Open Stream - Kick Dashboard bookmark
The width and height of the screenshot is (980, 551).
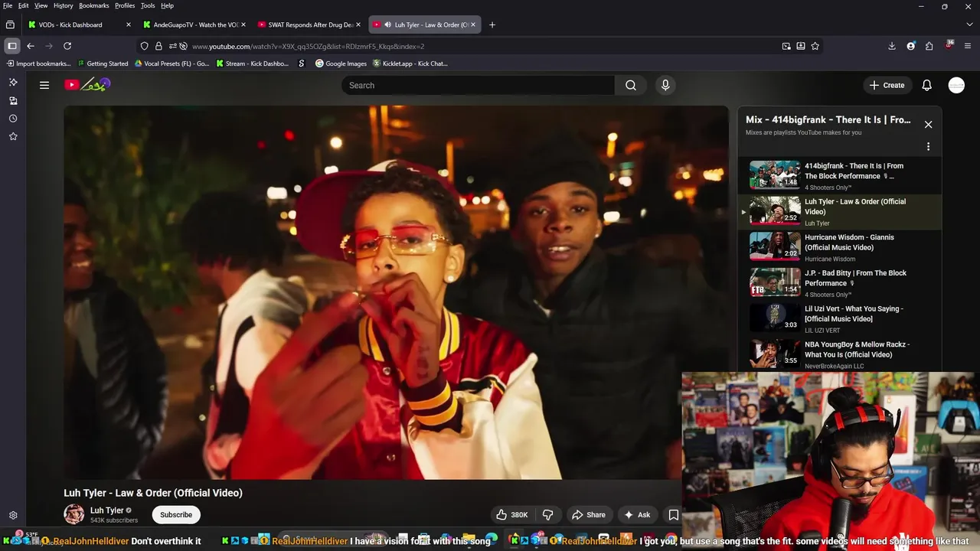253,64
